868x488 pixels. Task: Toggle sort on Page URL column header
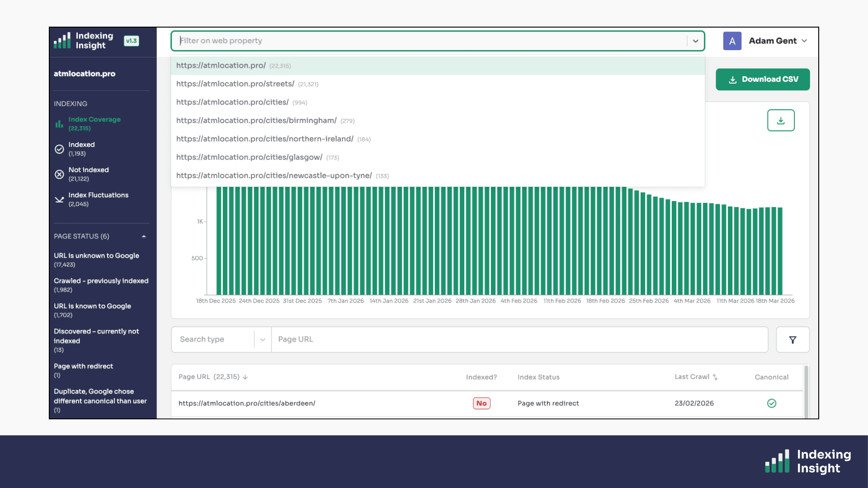[212, 377]
